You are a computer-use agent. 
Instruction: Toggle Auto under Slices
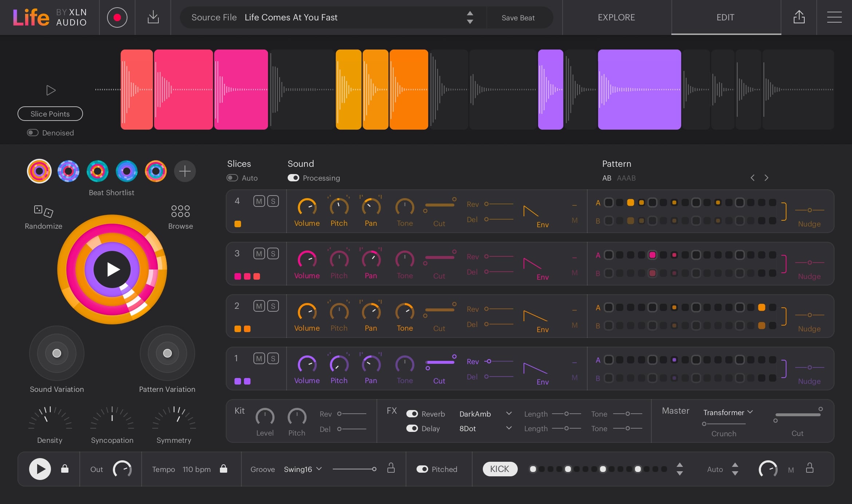[x=232, y=178]
